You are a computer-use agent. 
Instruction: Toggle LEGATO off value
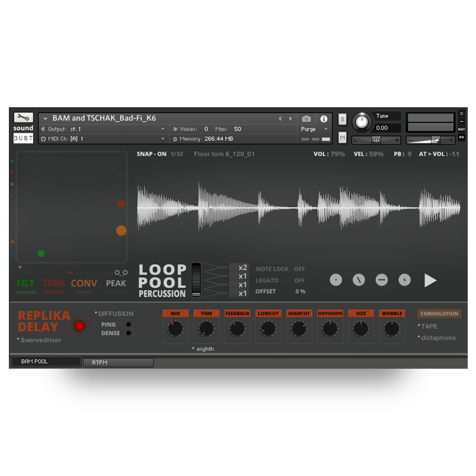coord(300,281)
